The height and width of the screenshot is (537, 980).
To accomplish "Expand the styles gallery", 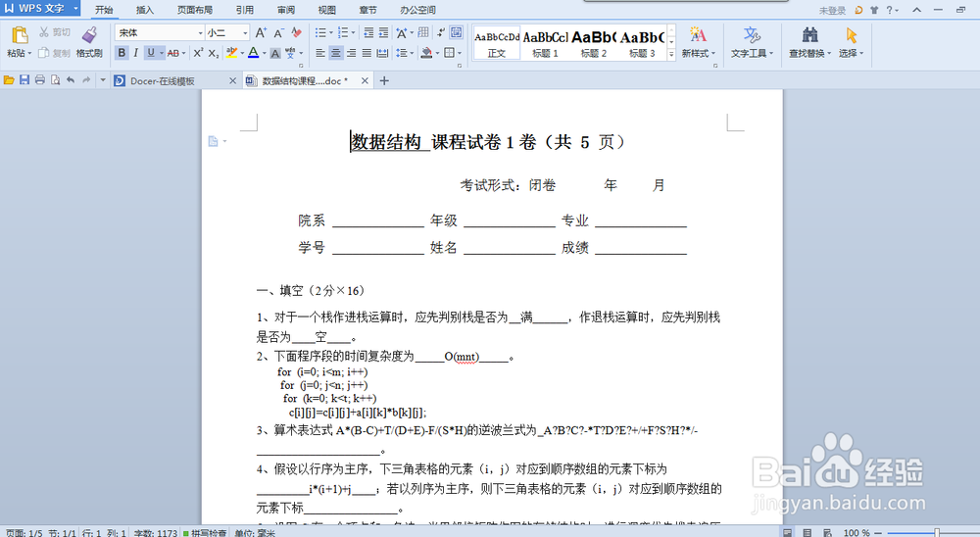I will (x=671, y=55).
